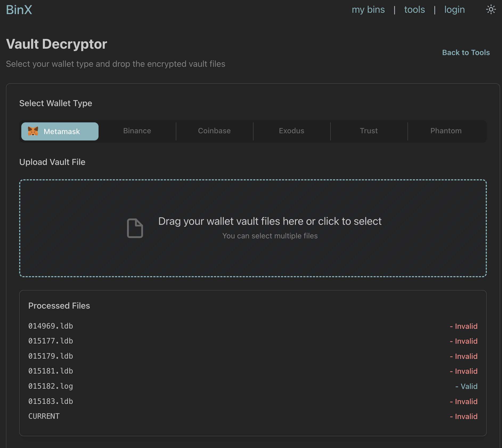The width and height of the screenshot is (502, 448).
Task: Click the CURRENT file entry
Action: [x=44, y=416]
